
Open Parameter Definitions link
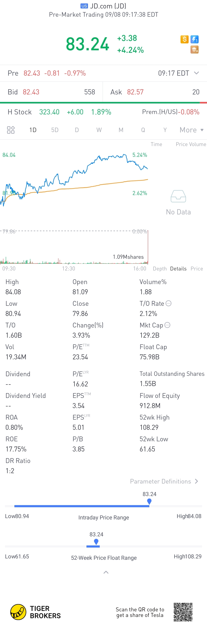[x=164, y=481]
